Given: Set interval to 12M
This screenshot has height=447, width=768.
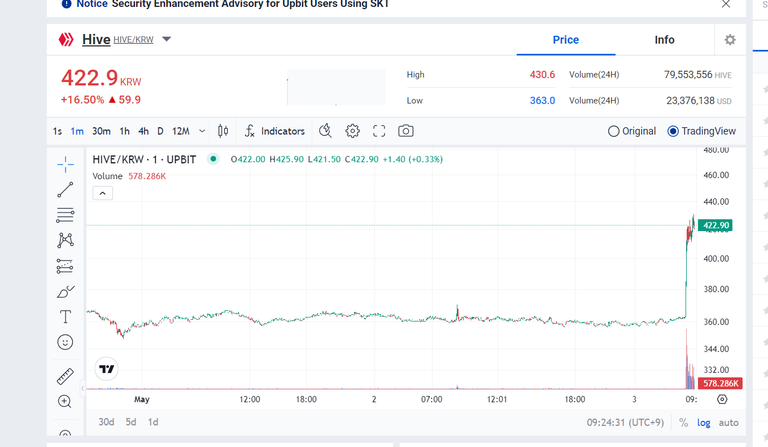Looking at the screenshot, I should click(x=180, y=131).
